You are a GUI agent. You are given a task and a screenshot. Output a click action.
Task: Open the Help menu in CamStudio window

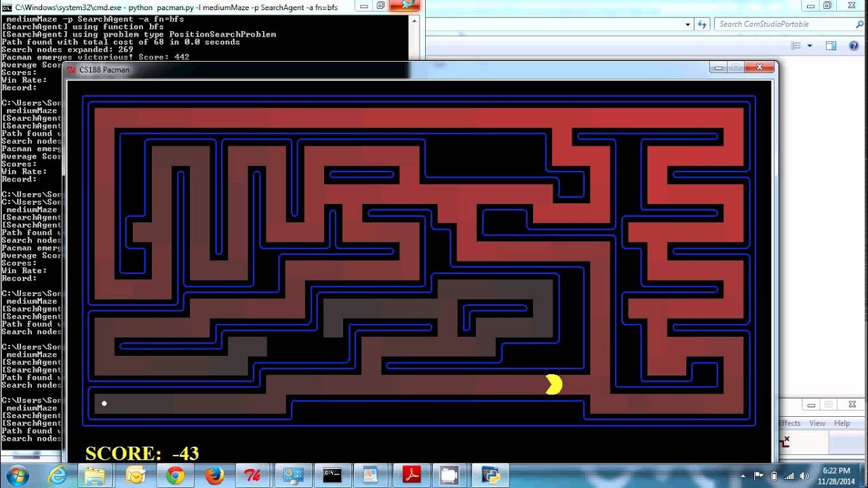pyautogui.click(x=842, y=423)
